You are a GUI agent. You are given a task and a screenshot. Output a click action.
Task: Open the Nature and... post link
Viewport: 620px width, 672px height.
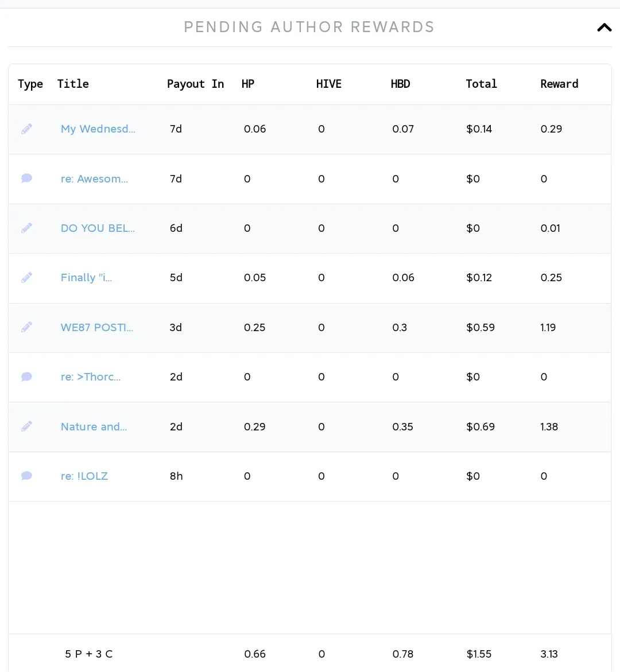coord(94,427)
